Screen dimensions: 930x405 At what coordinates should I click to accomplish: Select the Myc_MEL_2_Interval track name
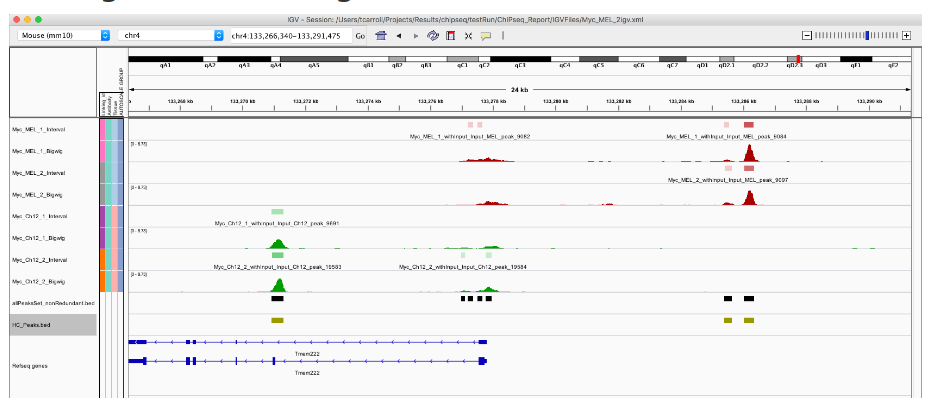tap(39, 173)
